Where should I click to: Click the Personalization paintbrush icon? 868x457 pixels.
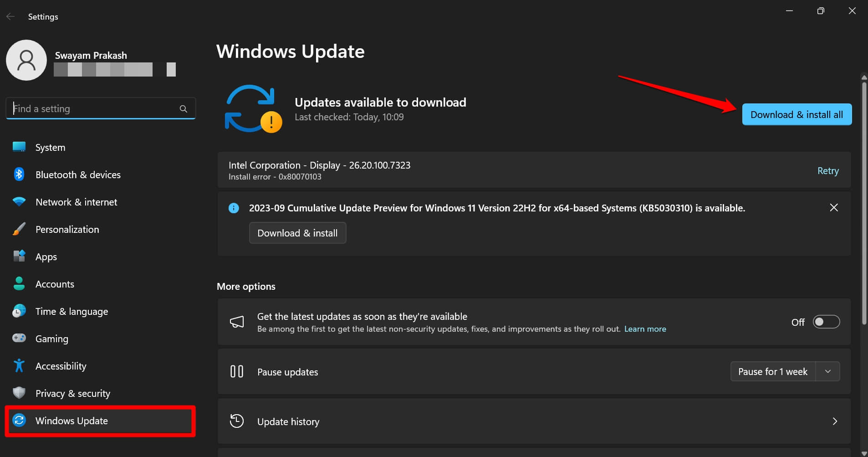pyautogui.click(x=19, y=229)
